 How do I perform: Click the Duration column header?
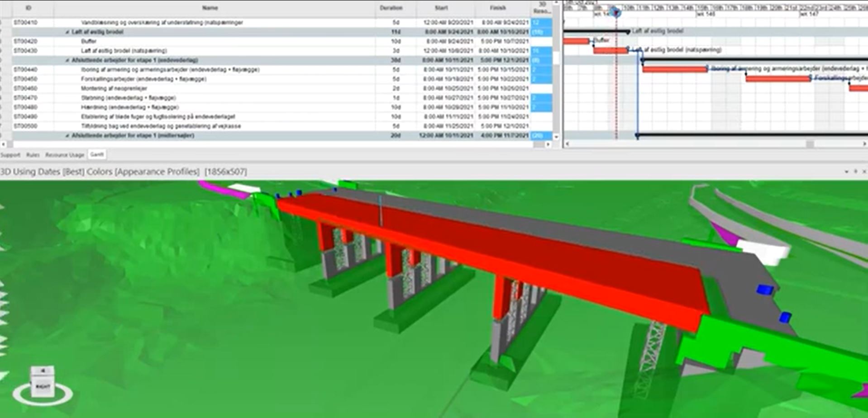click(x=391, y=8)
